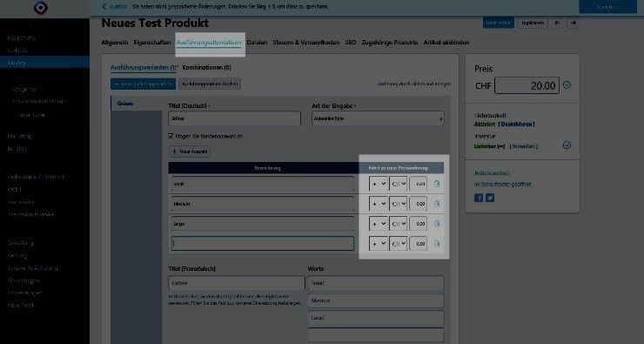Toggle the 'Fragen Sie Kundenauswahl ab' checkbox
The width and height of the screenshot is (644, 344).
(x=171, y=136)
